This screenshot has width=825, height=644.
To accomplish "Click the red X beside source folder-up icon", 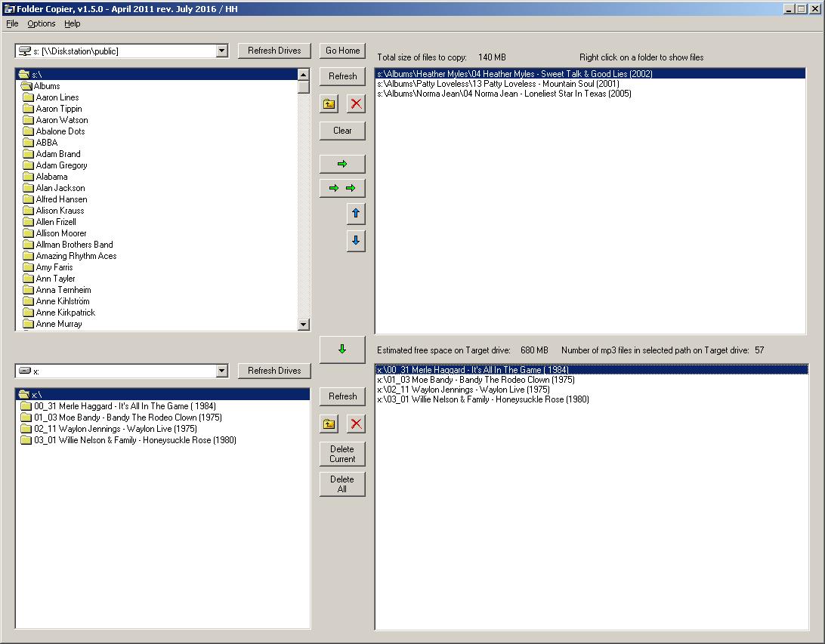I will click(356, 104).
